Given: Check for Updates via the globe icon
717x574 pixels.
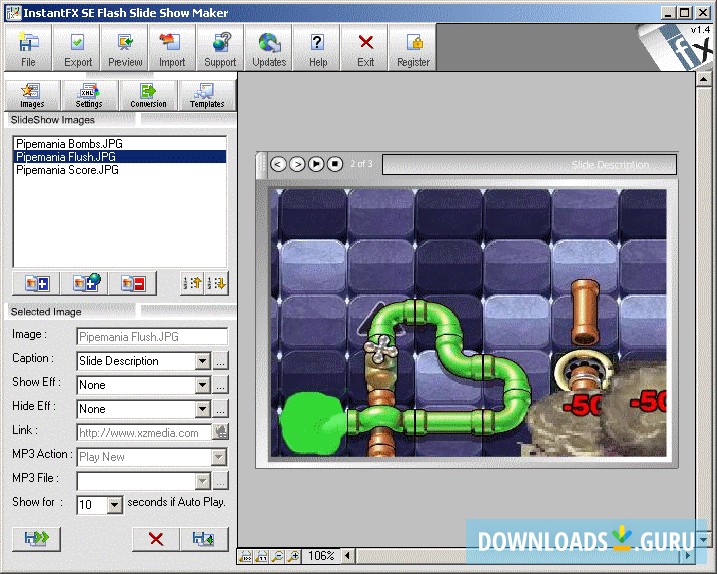Looking at the screenshot, I should coord(269,48).
